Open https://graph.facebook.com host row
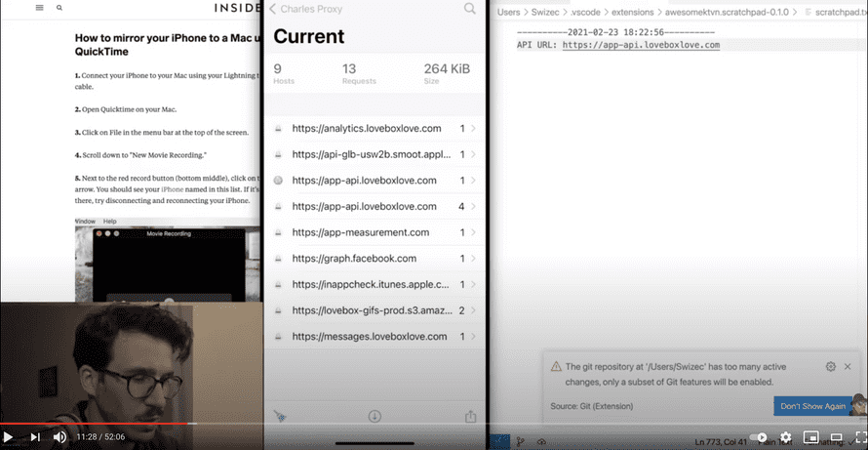This screenshot has width=868, height=450. coord(375,259)
